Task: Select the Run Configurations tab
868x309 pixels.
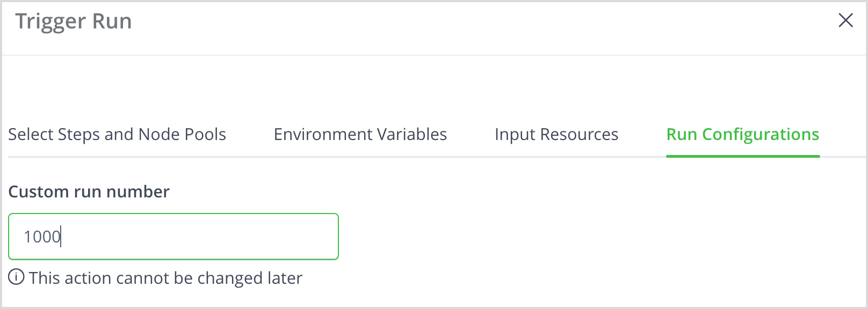Action: [x=742, y=134]
